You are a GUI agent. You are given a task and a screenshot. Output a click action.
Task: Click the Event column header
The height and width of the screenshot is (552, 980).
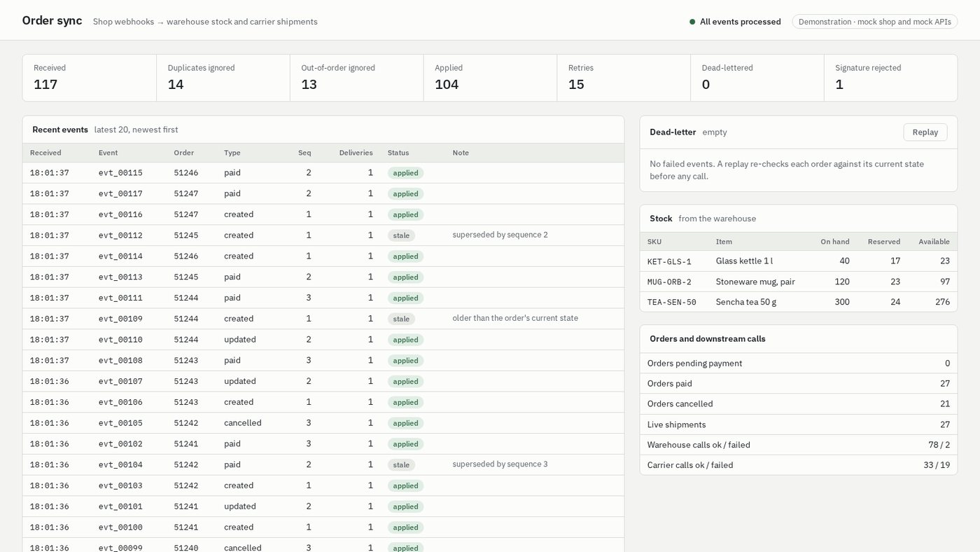[x=108, y=153]
